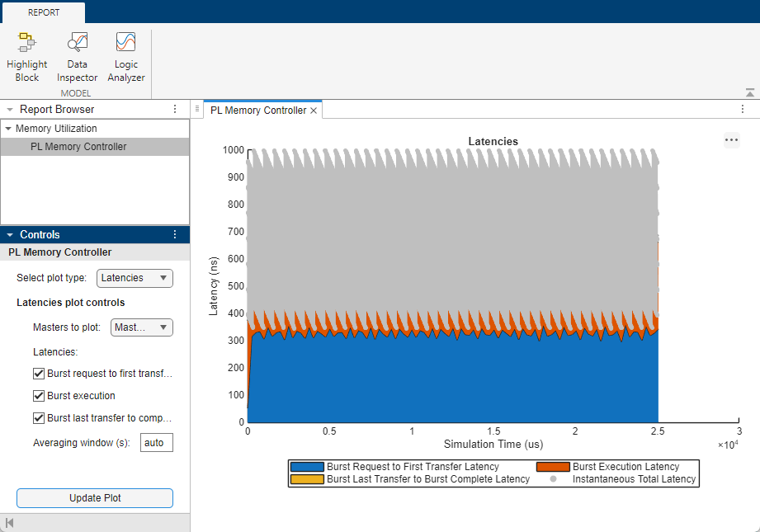Image resolution: width=760 pixels, height=532 pixels.
Task: Click the plot's ellipsis options button
Action: (731, 140)
